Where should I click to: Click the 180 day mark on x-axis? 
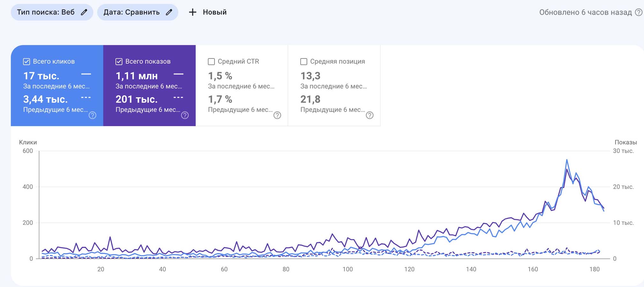(x=595, y=269)
